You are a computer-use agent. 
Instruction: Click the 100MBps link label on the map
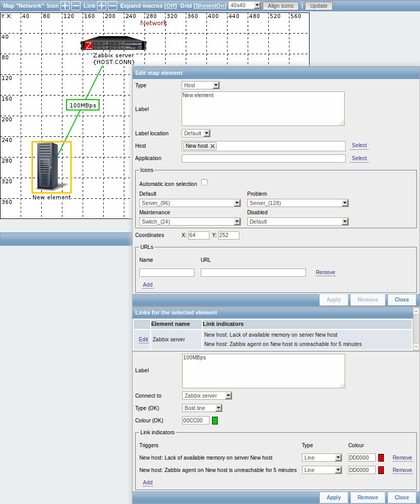tap(83, 105)
